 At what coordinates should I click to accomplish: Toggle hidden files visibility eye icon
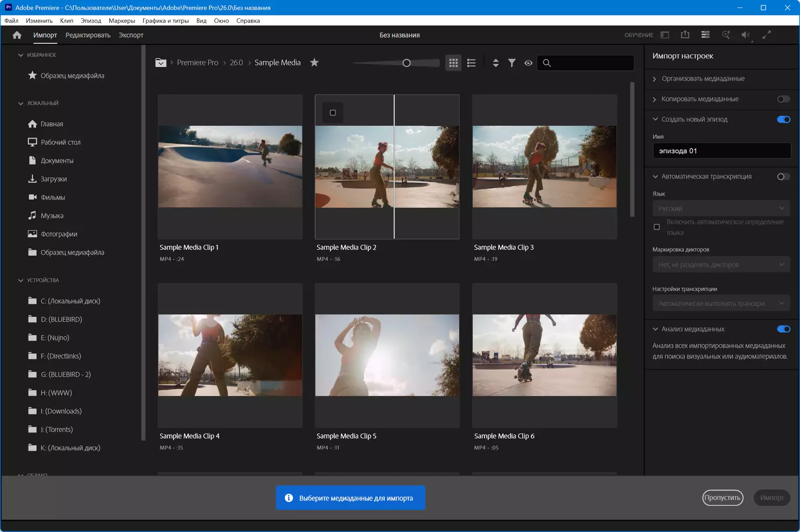click(528, 63)
